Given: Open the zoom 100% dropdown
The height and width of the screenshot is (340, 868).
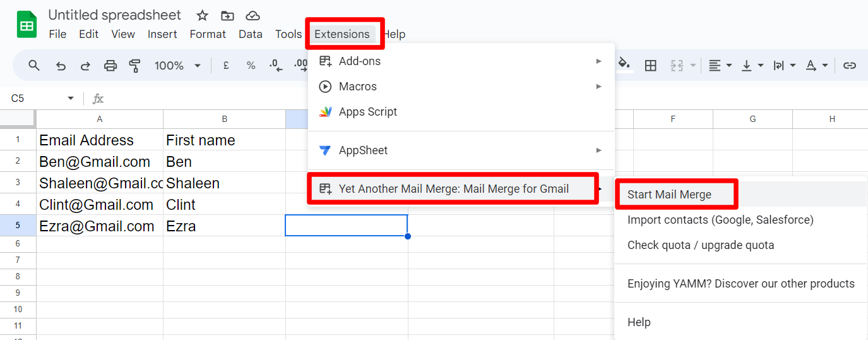Looking at the screenshot, I should coord(178,65).
